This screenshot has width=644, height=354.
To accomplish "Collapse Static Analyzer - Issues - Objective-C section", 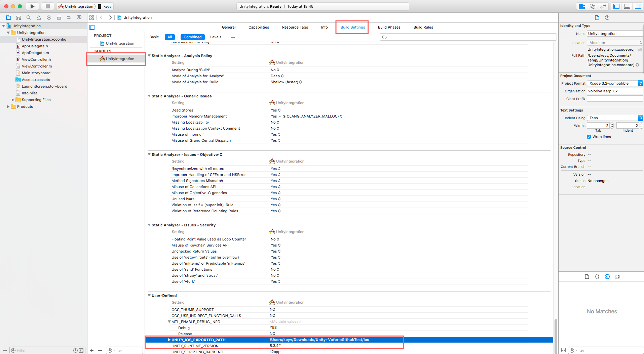I will coord(149,154).
